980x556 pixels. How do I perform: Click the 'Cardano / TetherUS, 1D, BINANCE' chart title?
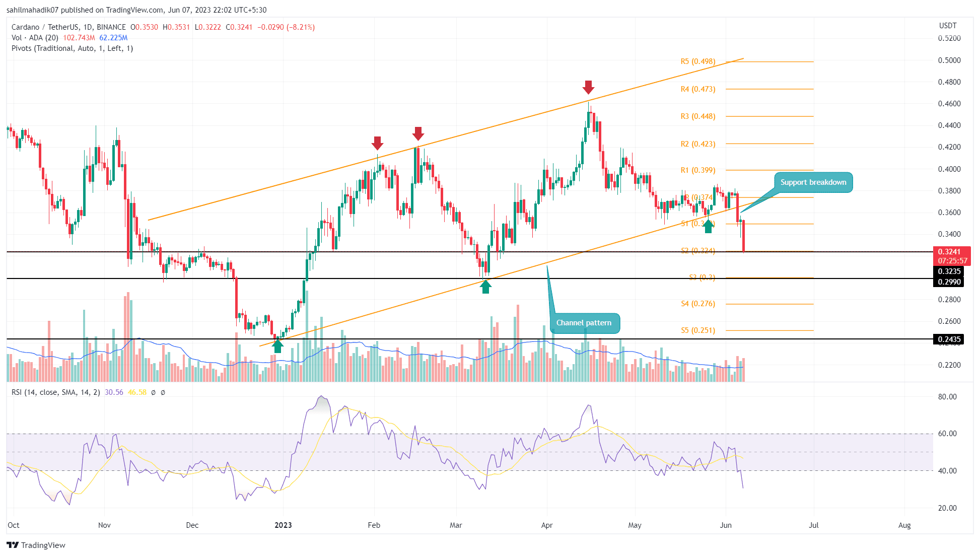point(68,27)
